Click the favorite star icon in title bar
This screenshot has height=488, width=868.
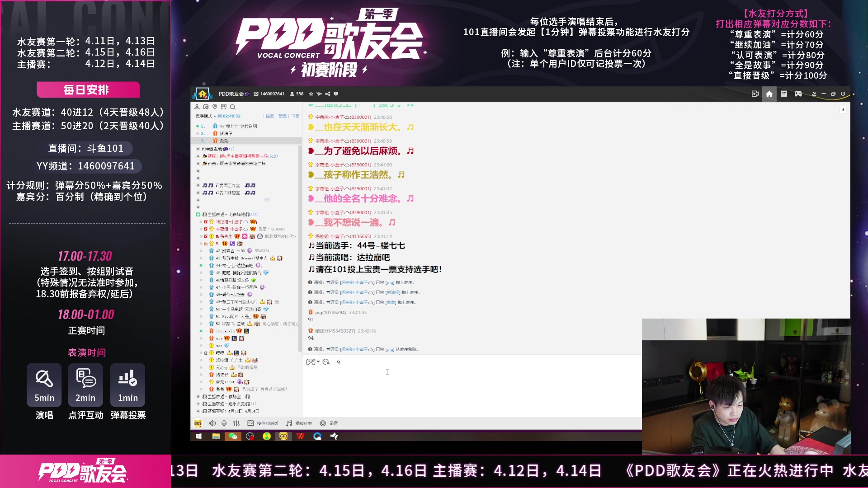pos(311,94)
